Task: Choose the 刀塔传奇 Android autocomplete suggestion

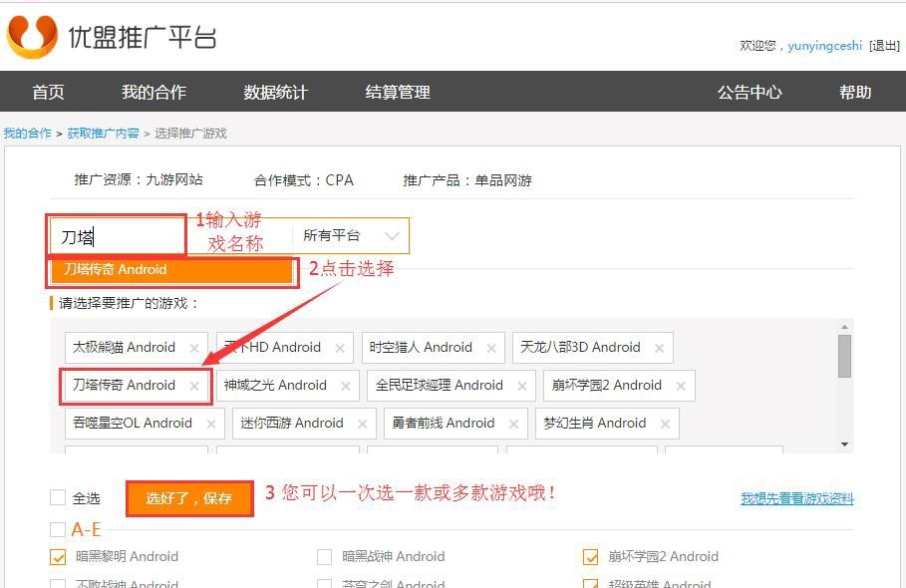Action: click(171, 270)
